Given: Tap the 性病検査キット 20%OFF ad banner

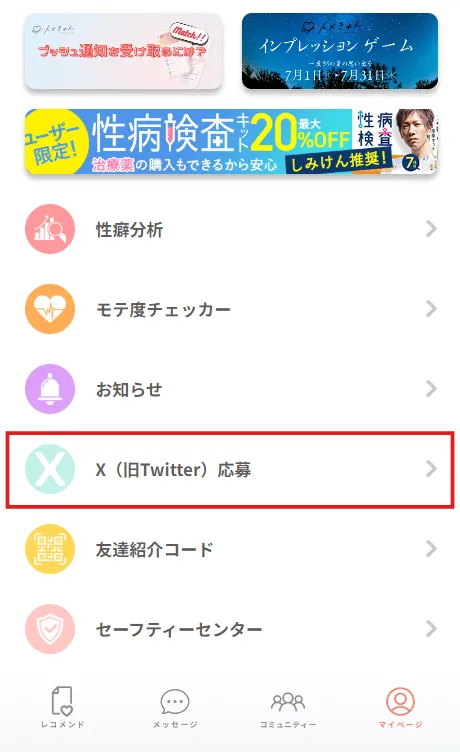Looking at the screenshot, I should 231,141.
